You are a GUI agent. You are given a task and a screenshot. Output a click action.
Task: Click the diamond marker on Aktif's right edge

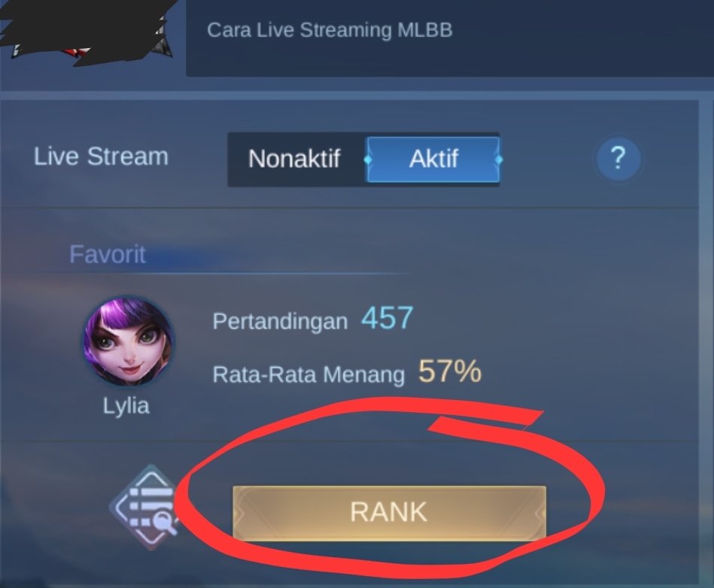tap(499, 159)
